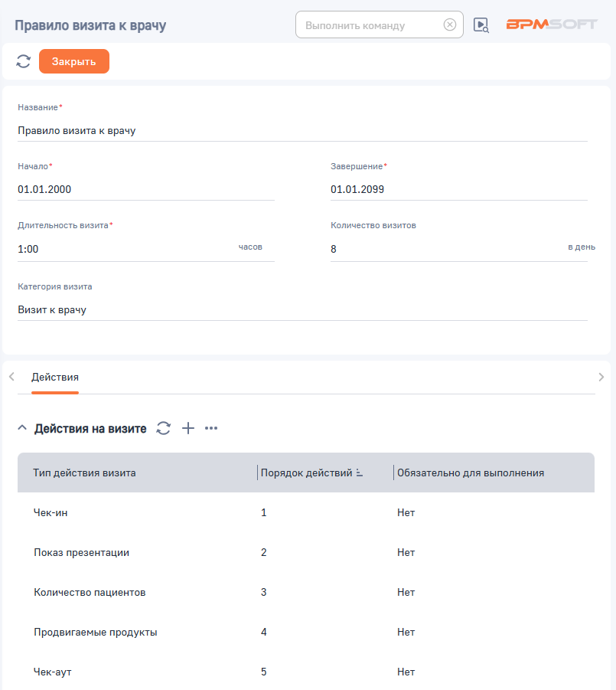Viewport: 616px width, 690px height.
Task: Add a new visit action with plus icon
Action: tap(188, 428)
